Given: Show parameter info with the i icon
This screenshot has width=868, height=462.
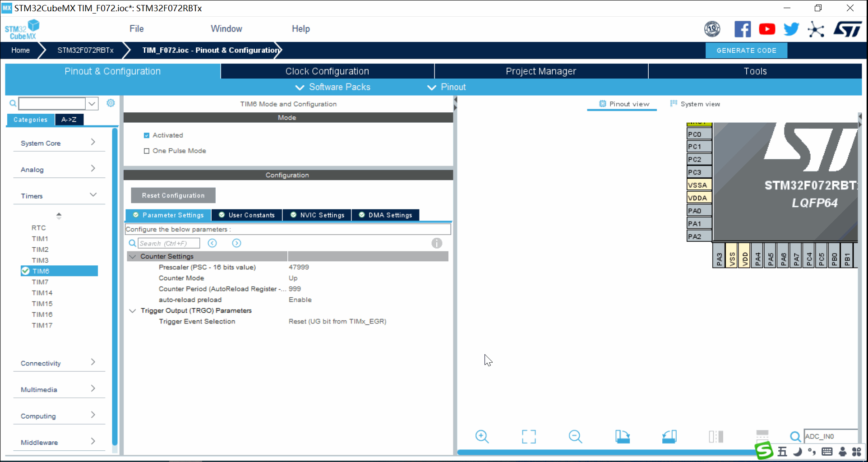Looking at the screenshot, I should pyautogui.click(x=437, y=243).
